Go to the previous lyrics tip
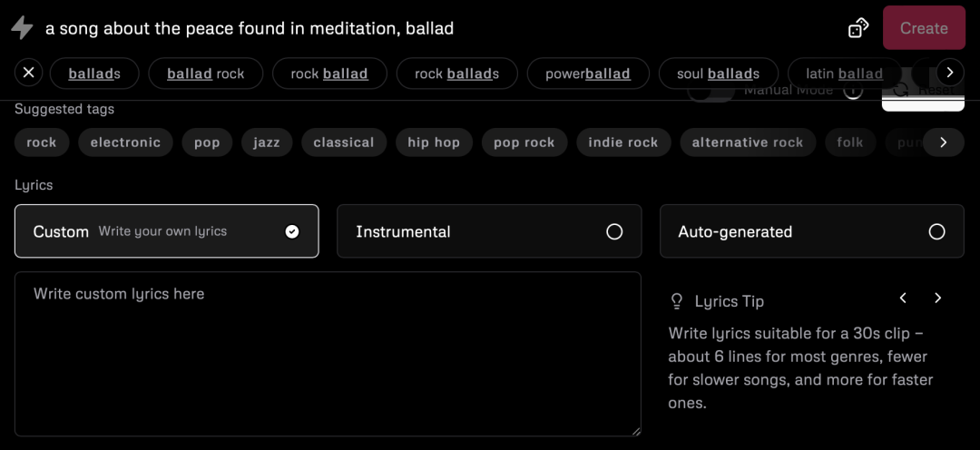This screenshot has width=980, height=450. pos(903,298)
